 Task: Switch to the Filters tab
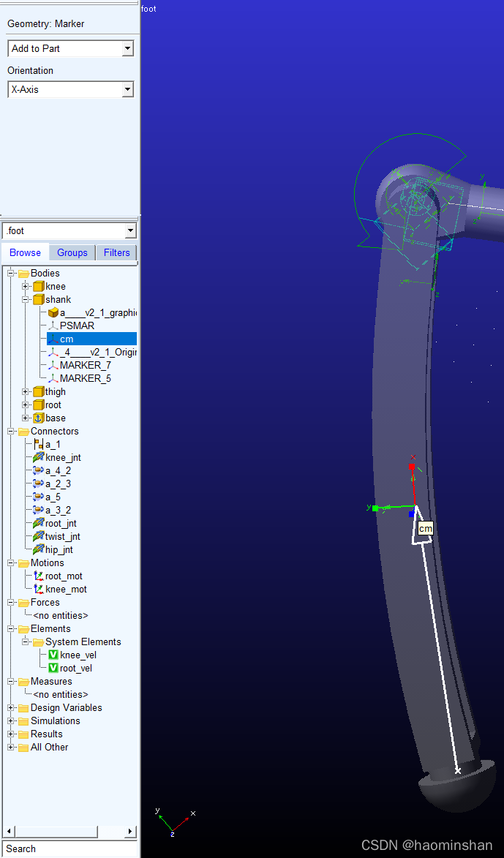pyautogui.click(x=116, y=252)
